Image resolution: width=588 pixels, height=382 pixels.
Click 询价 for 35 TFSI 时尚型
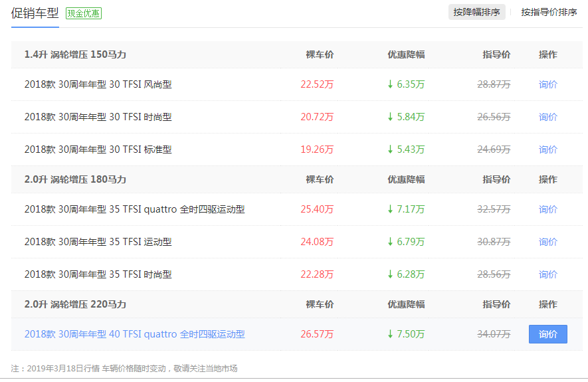pyautogui.click(x=548, y=274)
